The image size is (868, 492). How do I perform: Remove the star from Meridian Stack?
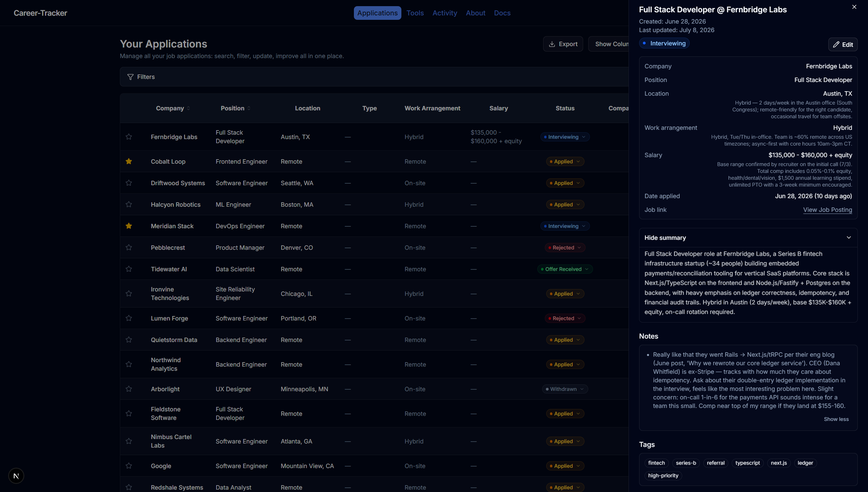pyautogui.click(x=129, y=226)
